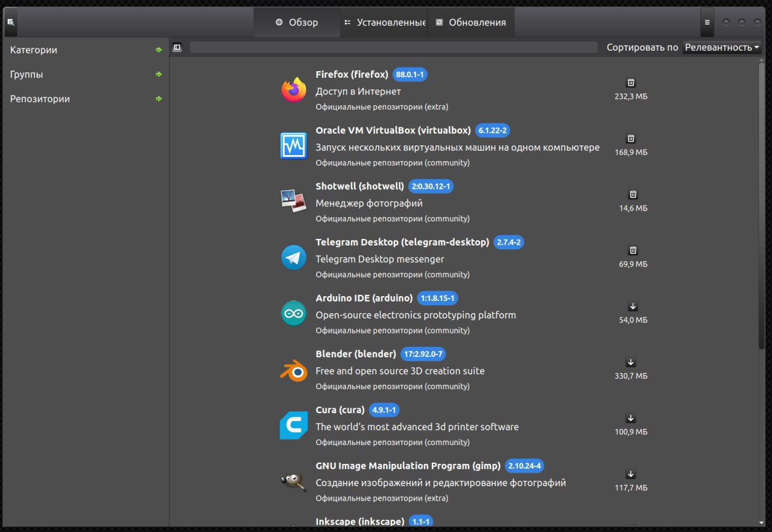This screenshot has width=772, height=532.
Task: Click the Telegram version badge 2.7.4-2
Action: [508, 242]
